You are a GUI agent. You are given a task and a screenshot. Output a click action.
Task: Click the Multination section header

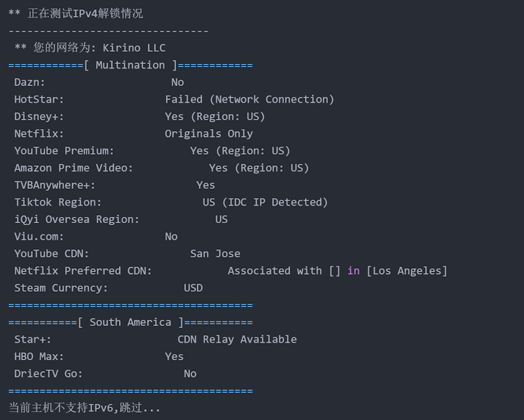pyautogui.click(x=130, y=65)
